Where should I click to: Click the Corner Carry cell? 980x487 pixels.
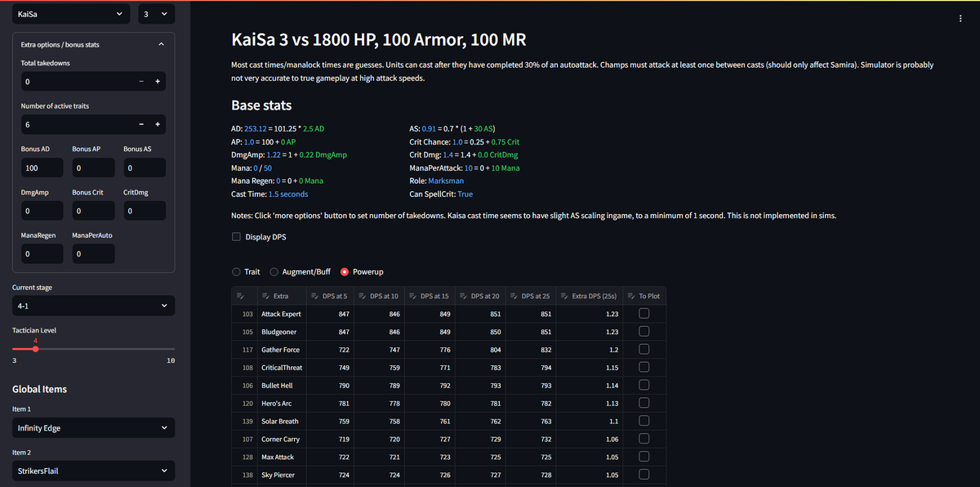tap(280, 440)
